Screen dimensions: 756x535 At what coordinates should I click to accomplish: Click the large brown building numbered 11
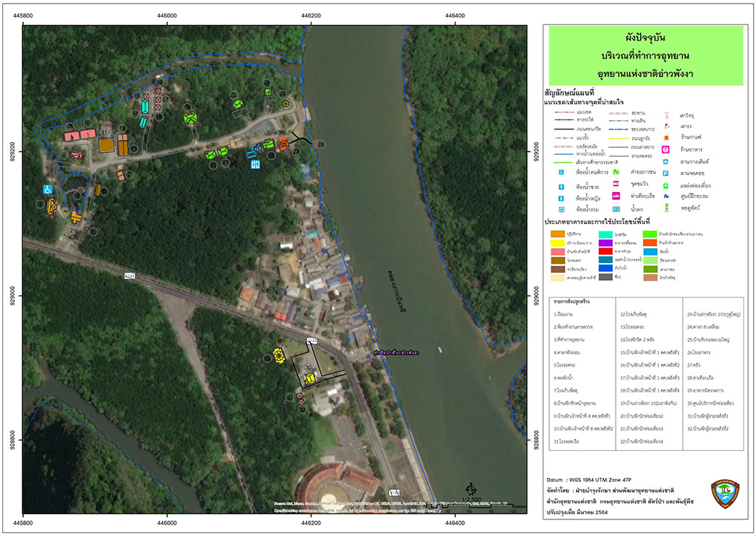(x=106, y=146)
